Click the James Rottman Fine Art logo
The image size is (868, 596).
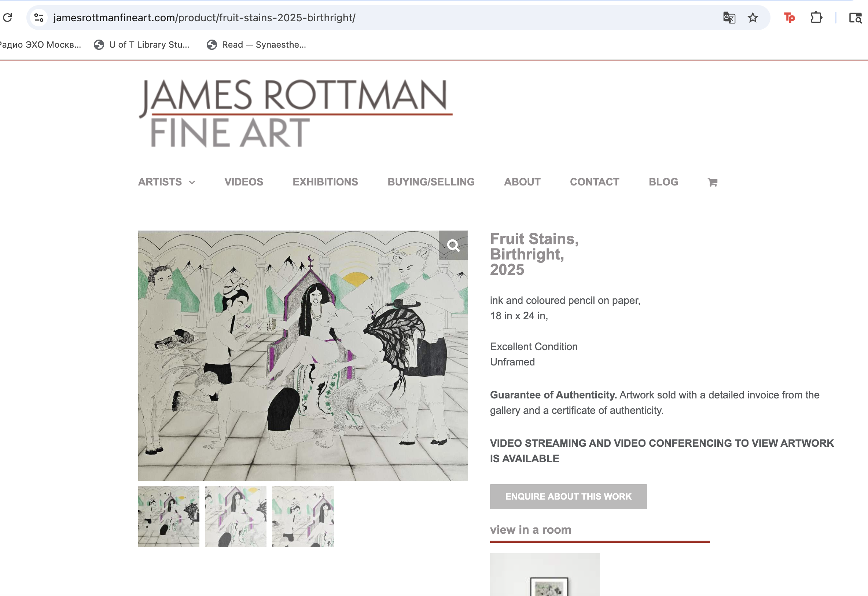(295, 113)
